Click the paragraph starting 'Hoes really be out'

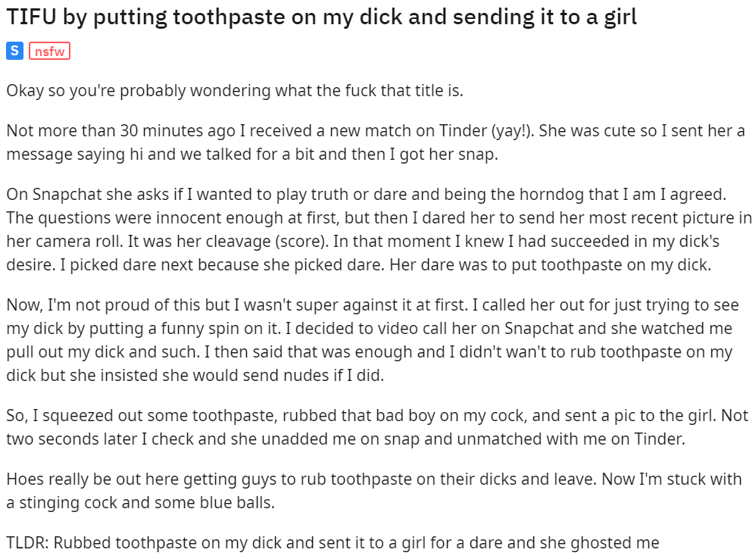click(x=373, y=491)
